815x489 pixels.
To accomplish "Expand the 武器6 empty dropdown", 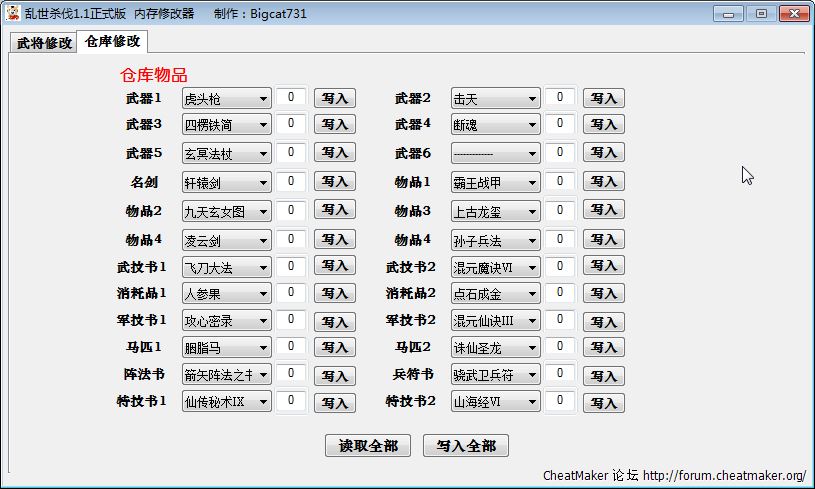I will (495, 153).
